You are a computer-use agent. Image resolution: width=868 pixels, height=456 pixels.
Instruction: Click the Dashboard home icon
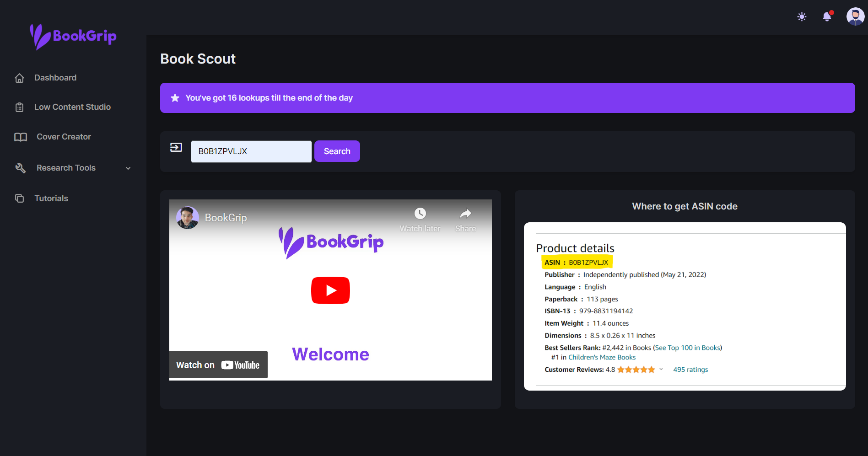coord(19,78)
